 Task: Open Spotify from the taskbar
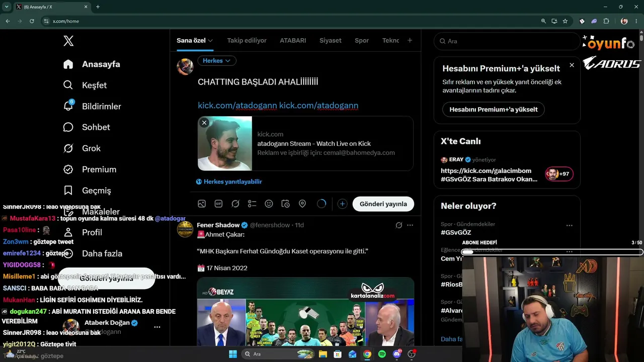click(382, 354)
